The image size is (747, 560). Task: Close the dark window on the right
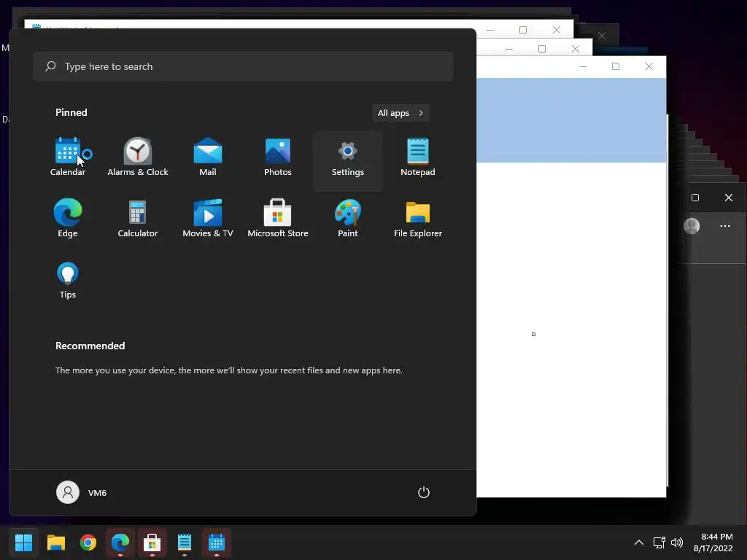click(x=729, y=198)
